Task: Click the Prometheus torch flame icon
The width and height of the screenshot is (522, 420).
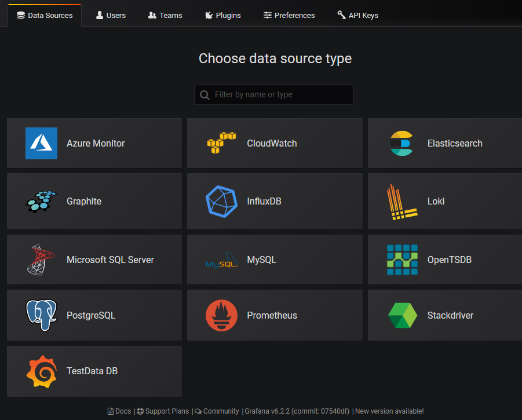Action: (221, 315)
